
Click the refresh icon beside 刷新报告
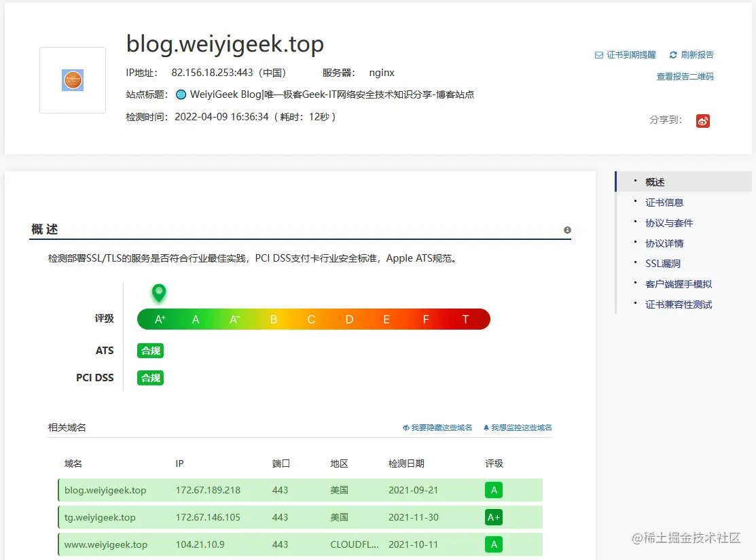(673, 54)
